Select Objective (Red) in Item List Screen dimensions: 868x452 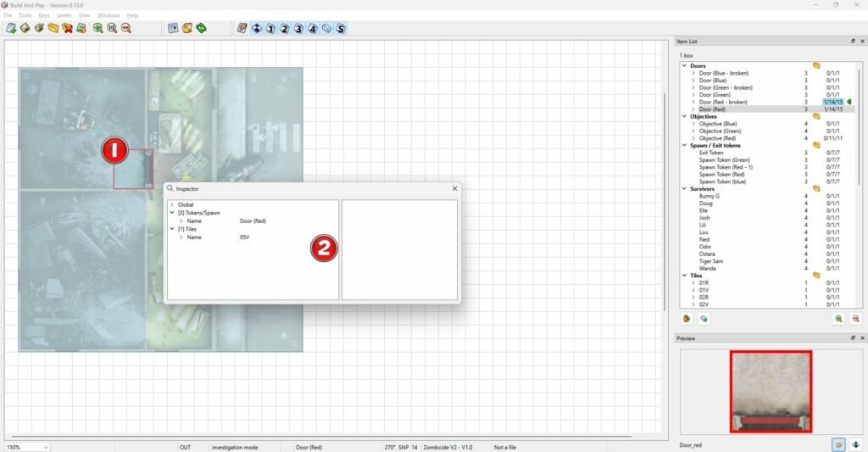(720, 138)
